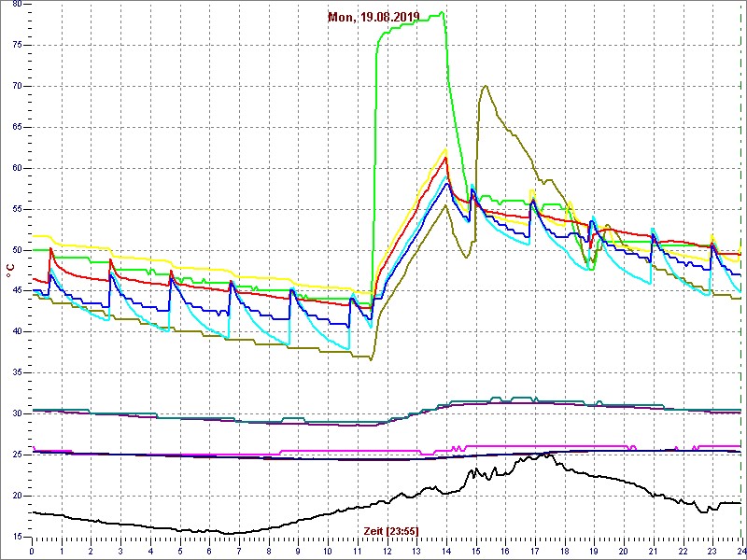Click the olive curve's peak near 70°C
The height and width of the screenshot is (560, 747).
(485, 86)
